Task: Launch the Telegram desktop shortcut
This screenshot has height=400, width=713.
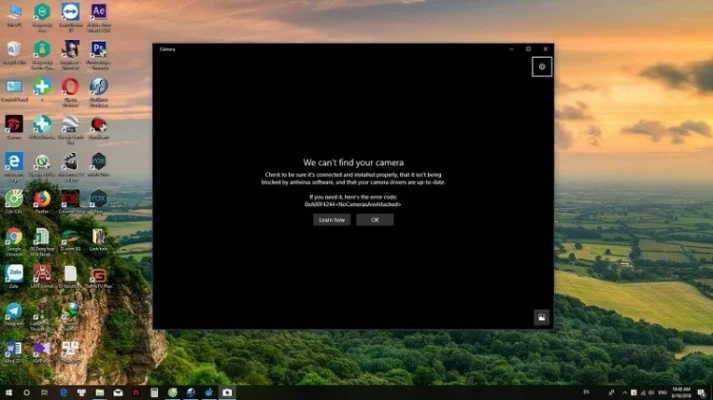Action: tap(14, 311)
